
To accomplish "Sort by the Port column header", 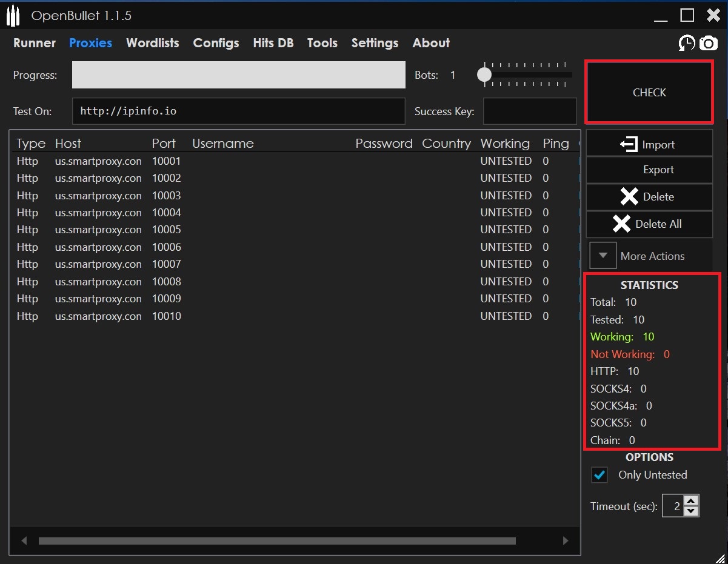I will 164,144.
